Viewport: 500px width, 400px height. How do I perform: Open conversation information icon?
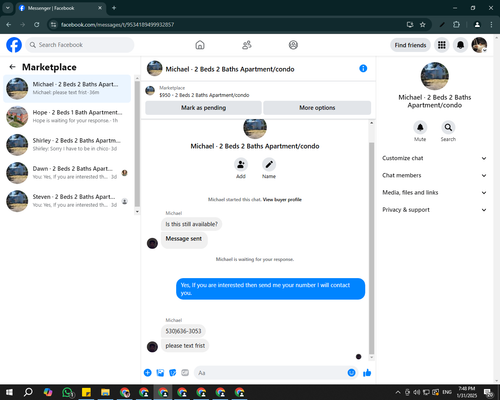(x=363, y=68)
